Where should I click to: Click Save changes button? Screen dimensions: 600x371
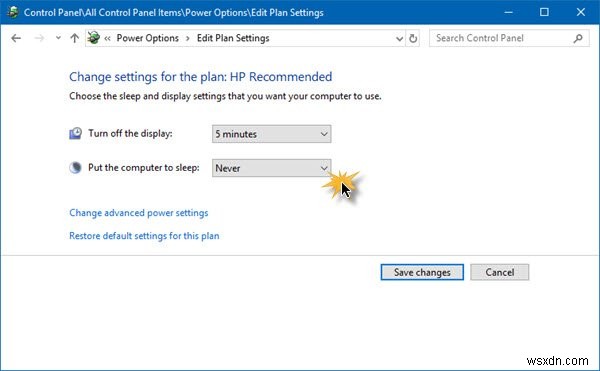coord(422,272)
